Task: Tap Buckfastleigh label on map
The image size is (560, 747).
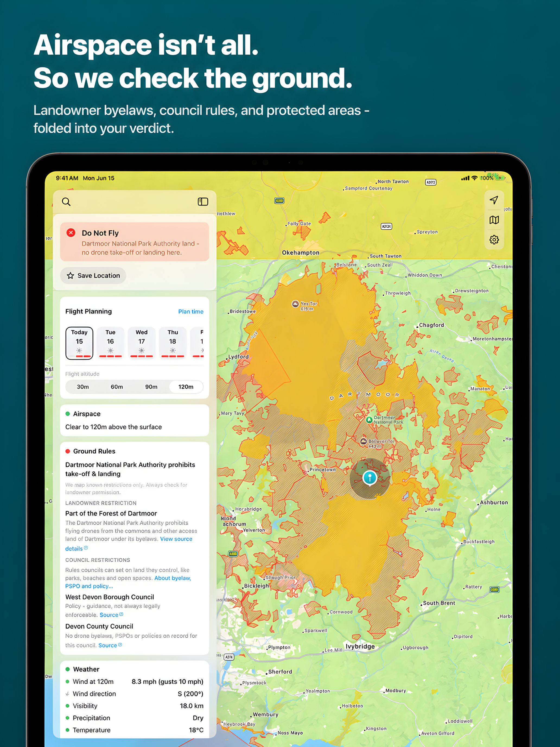Action: tap(479, 542)
